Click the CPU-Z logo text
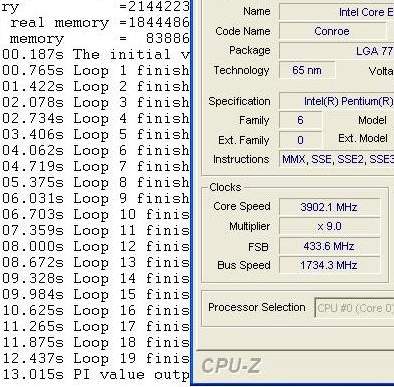The image size is (394, 387). [231, 366]
